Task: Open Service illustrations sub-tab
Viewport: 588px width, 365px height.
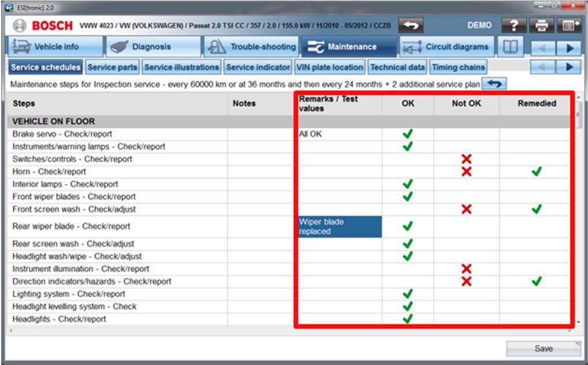Action: pos(182,67)
